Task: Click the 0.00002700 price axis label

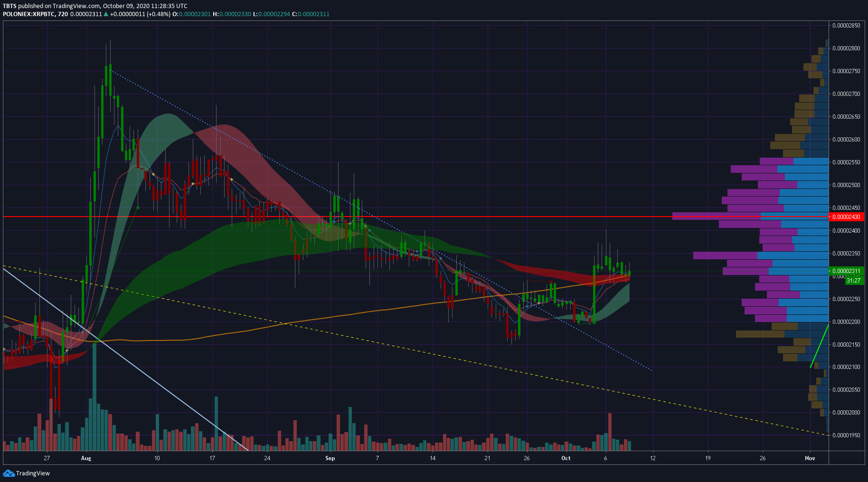Action: pos(846,94)
